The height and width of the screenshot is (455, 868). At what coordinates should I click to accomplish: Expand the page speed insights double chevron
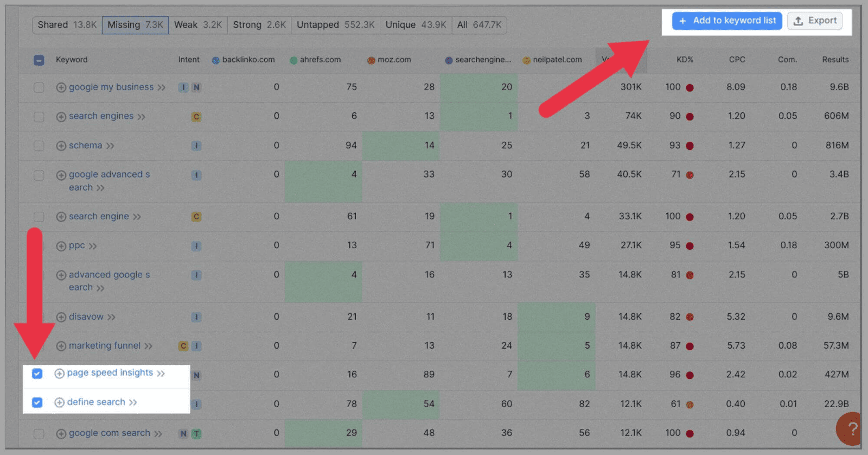[x=161, y=374]
